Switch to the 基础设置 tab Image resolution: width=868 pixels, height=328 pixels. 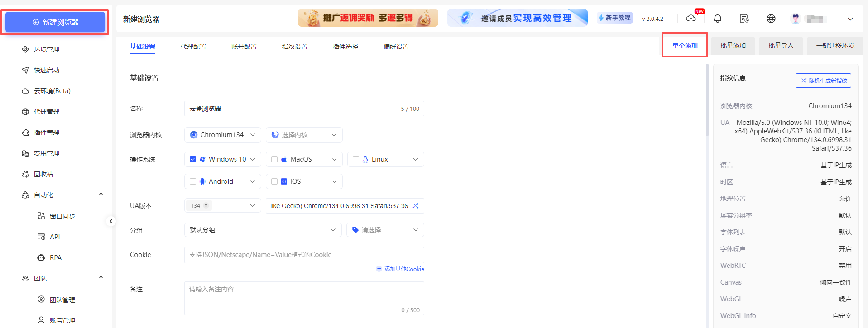(x=143, y=47)
